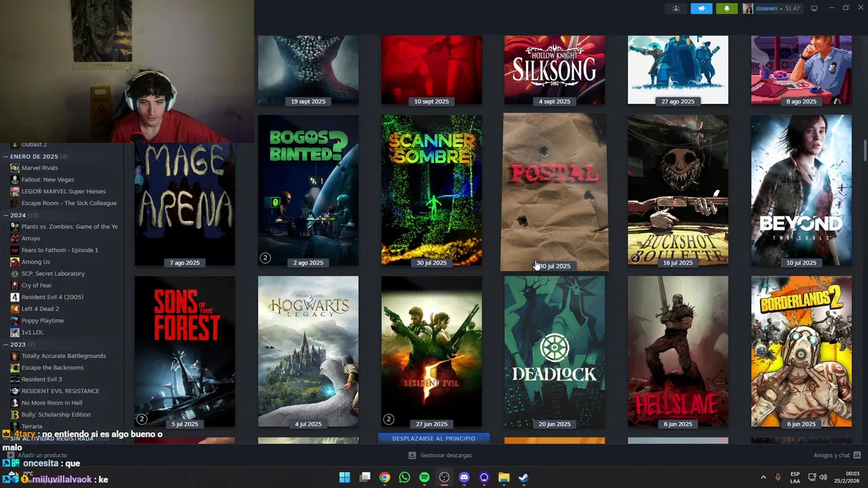868x488 pixels.
Task: Click the Arruyo game icon
Action: (15, 238)
